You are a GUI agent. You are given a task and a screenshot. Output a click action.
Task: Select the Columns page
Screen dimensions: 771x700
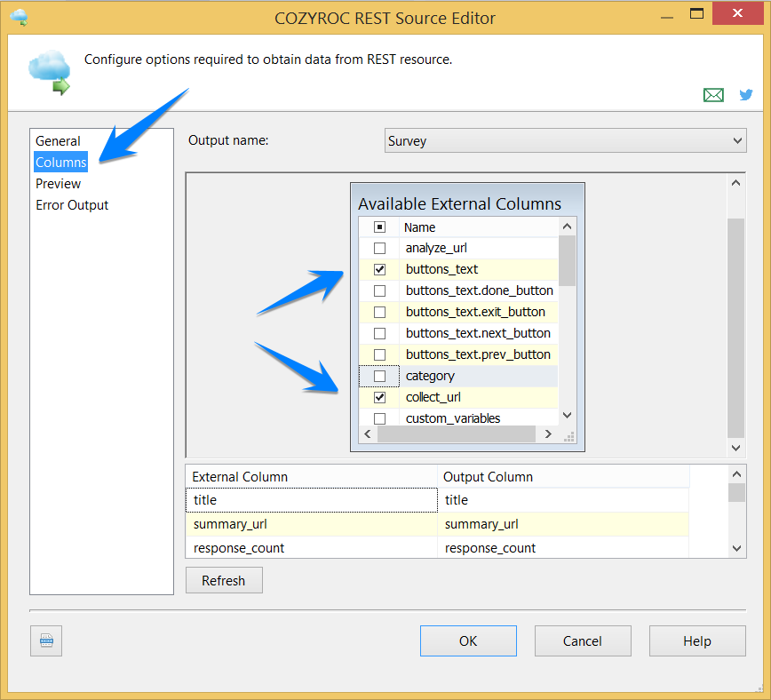click(61, 162)
